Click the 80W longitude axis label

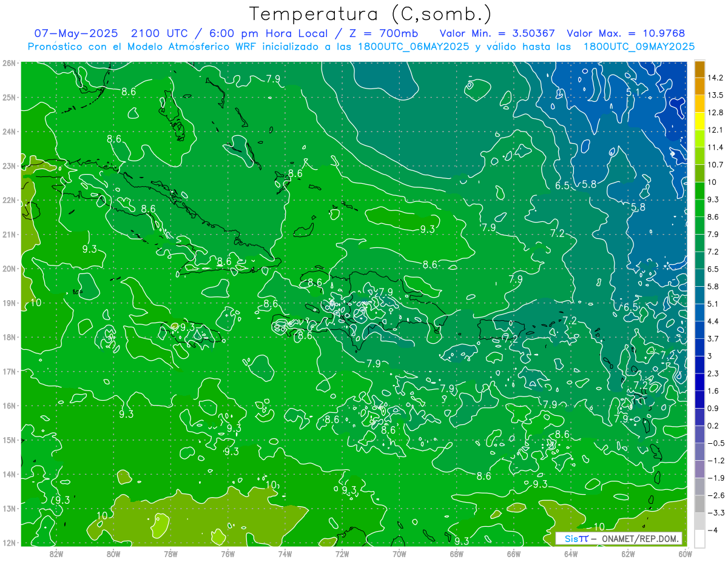113,553
